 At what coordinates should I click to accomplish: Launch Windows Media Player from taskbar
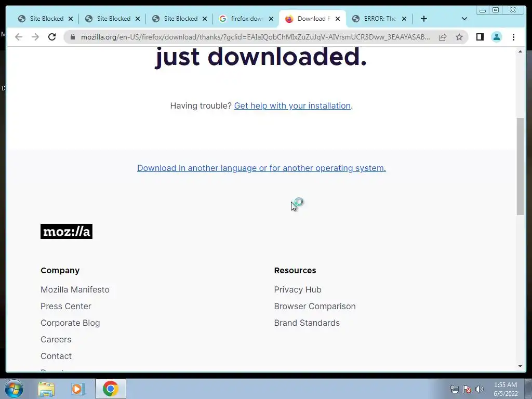click(x=78, y=389)
